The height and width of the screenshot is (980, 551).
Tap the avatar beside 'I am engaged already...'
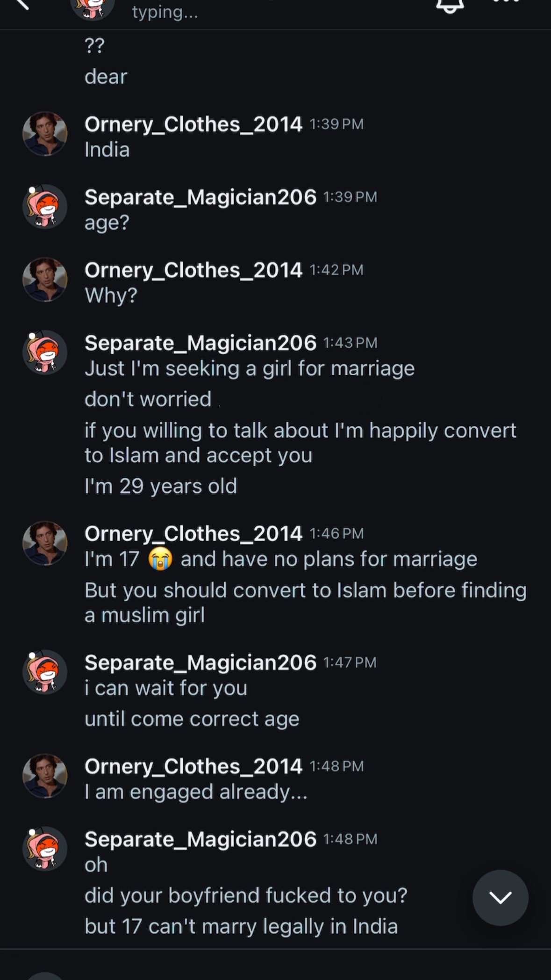click(45, 776)
